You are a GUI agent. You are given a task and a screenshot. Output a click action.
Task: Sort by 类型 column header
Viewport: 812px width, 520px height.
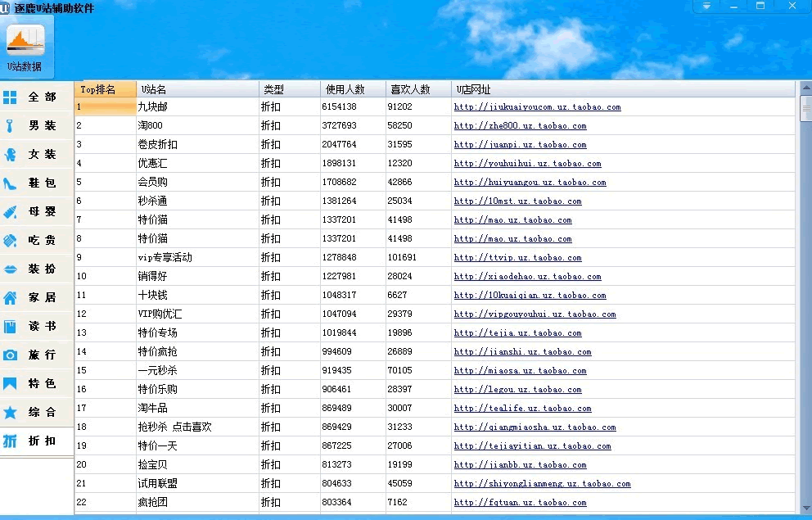[290, 89]
